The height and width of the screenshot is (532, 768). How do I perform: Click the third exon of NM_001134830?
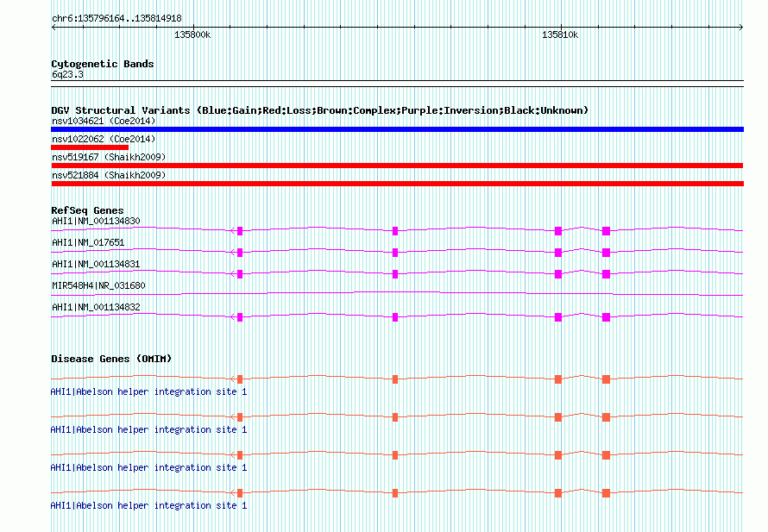pyautogui.click(x=557, y=231)
